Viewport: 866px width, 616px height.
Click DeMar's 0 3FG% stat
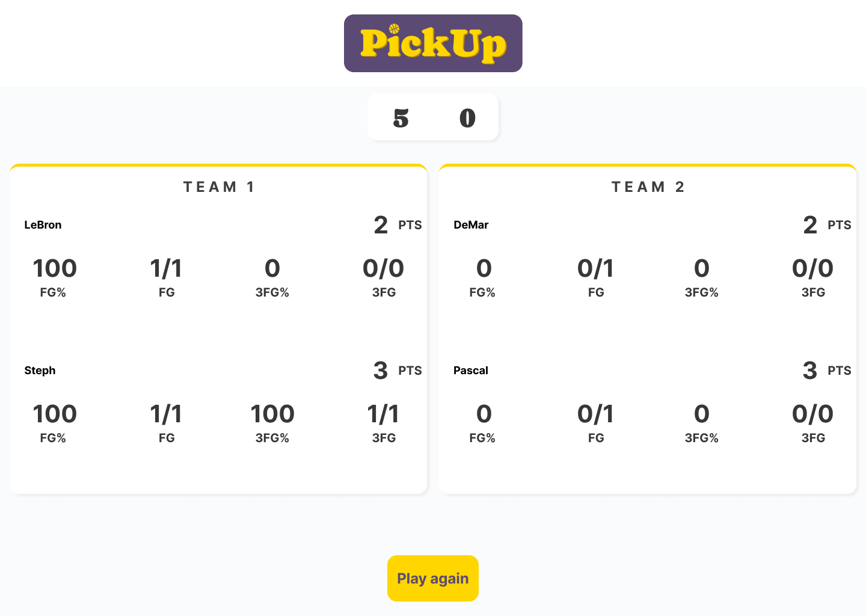701,269
